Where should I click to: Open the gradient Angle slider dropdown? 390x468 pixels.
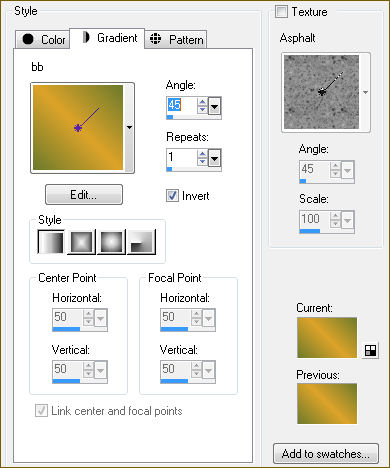coord(214,107)
